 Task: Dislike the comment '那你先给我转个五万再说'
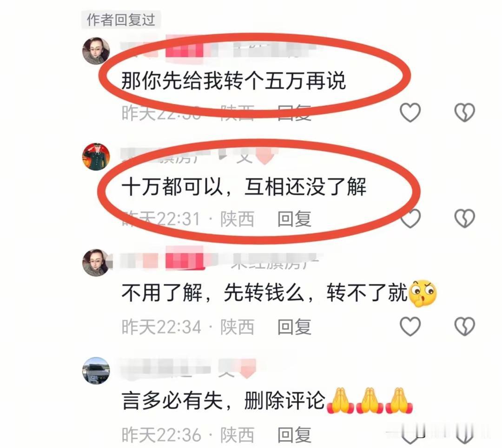click(464, 112)
